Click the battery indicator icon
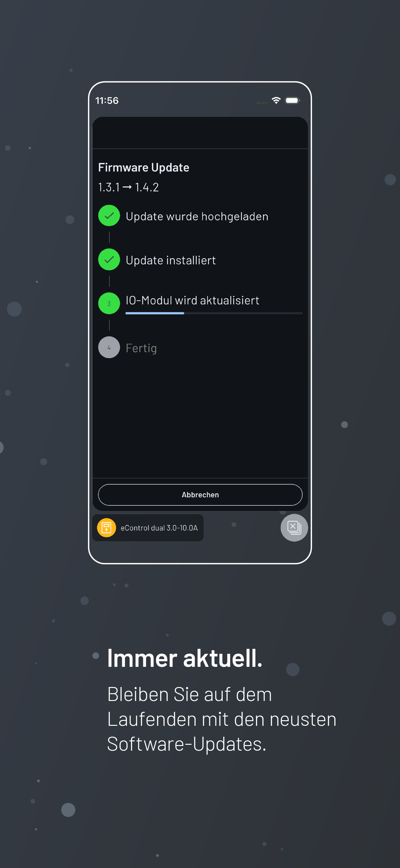Screen dimensions: 400x868 click(x=292, y=100)
